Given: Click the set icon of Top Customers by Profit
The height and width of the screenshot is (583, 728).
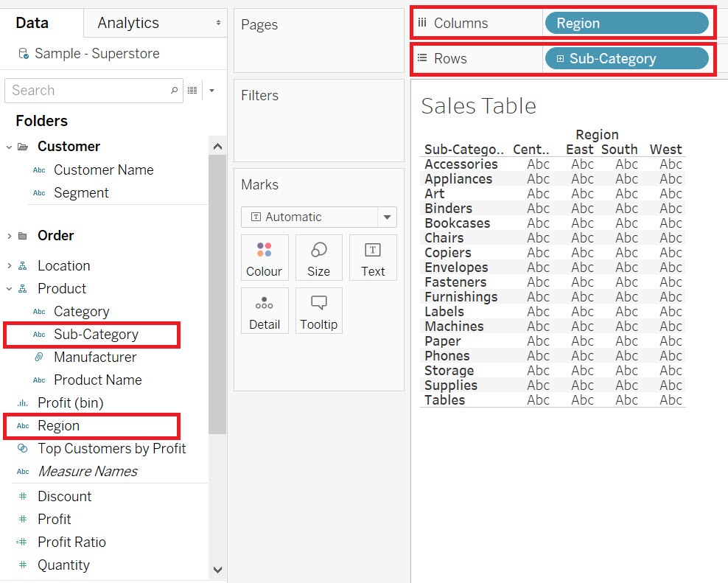Looking at the screenshot, I should click(22, 448).
